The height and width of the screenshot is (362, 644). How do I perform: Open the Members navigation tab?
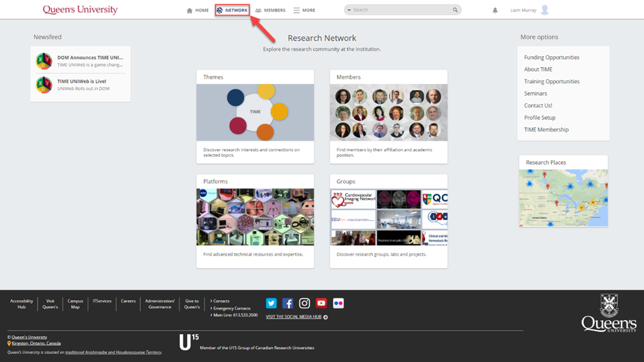tap(270, 10)
